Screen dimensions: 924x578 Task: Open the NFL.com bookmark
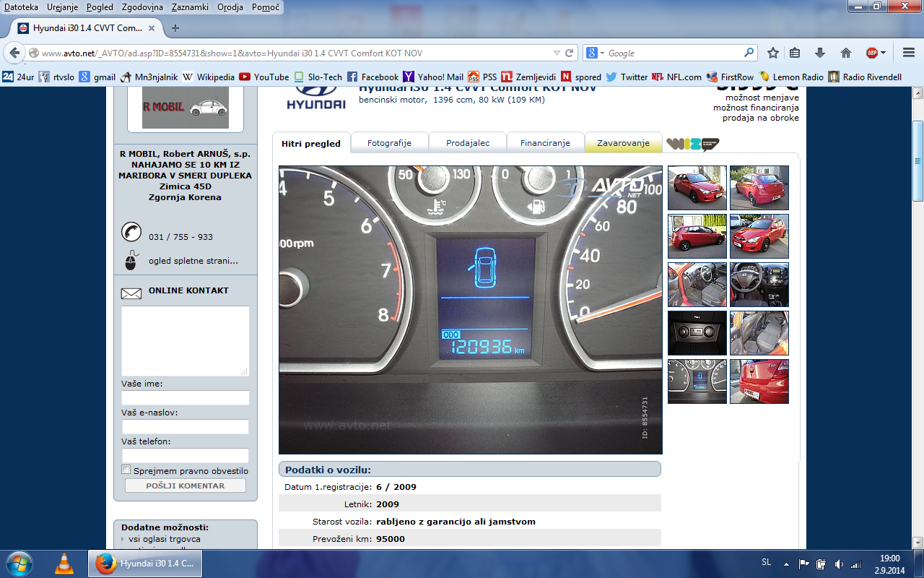677,77
